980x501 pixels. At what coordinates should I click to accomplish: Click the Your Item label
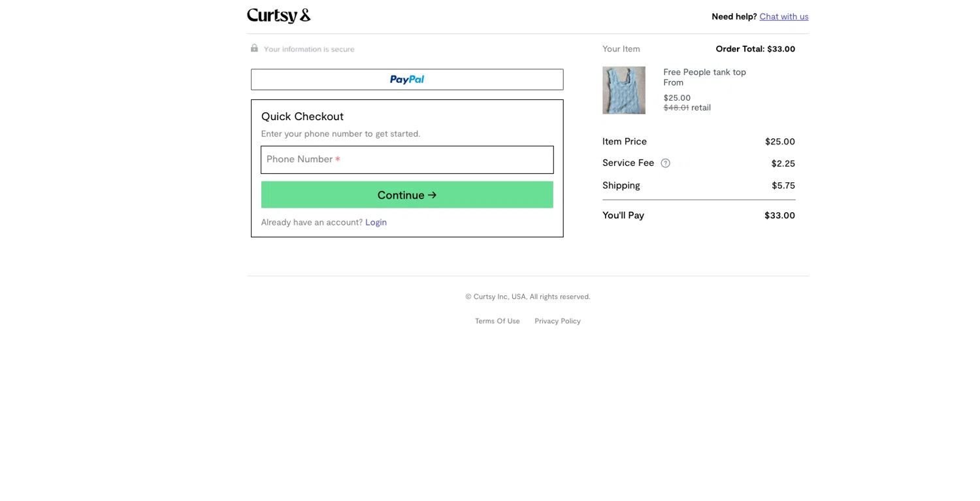[x=621, y=49]
